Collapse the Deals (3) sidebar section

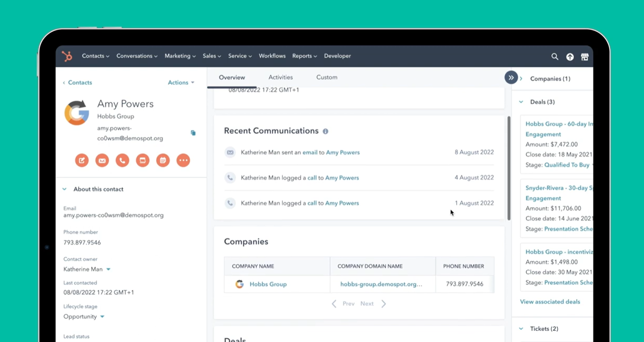(x=521, y=102)
